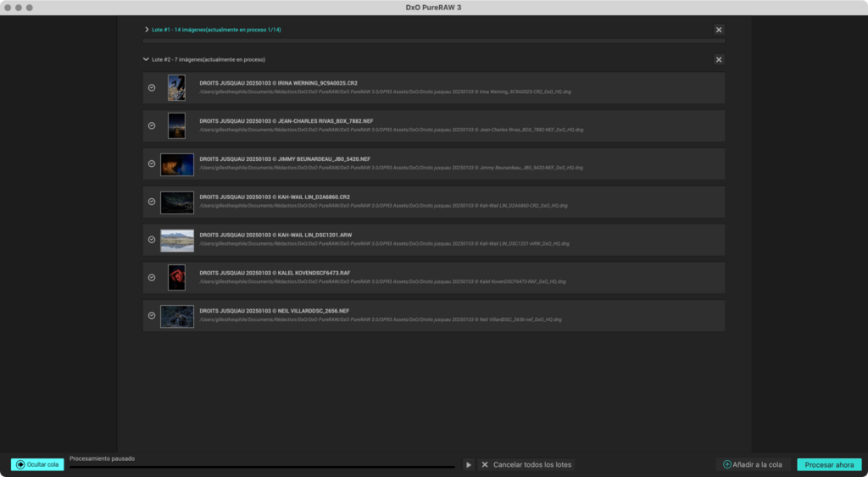This screenshot has width=868, height=477.
Task: Remove Lote #1 with its X button
Action: click(719, 30)
